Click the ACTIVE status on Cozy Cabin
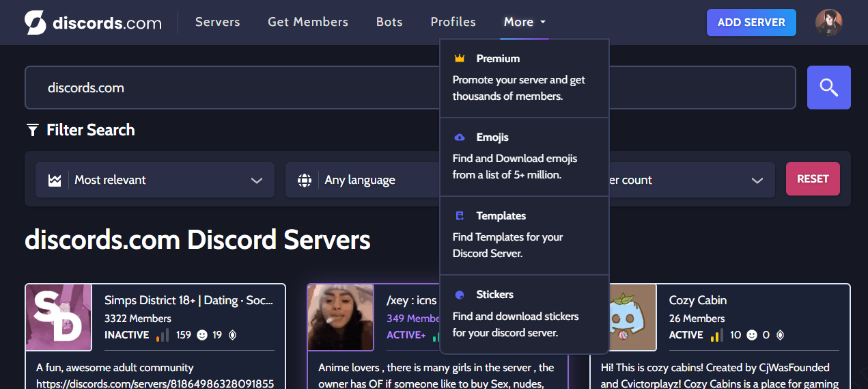This screenshot has height=389, width=868. pos(686,335)
